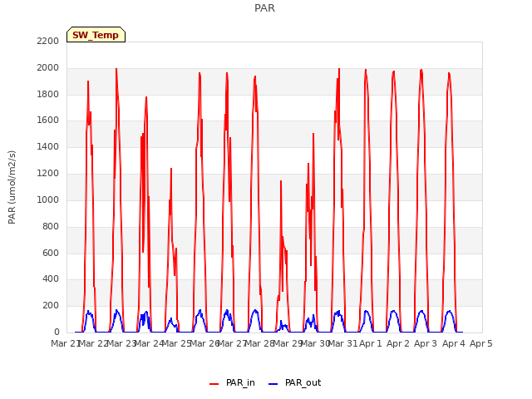Image resolution: width=532 pixels, height=399 pixels.
Task: Select the PAR chart title
Action: tap(264, 8)
